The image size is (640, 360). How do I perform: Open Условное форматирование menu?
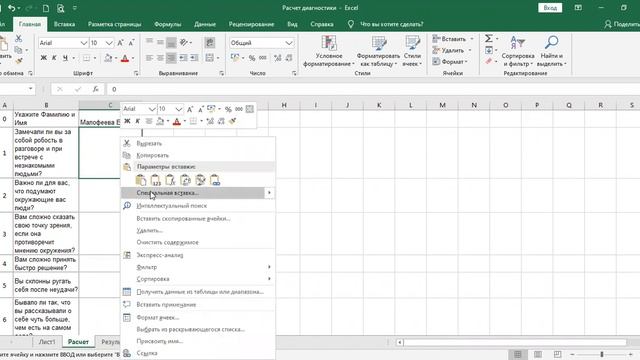click(x=329, y=51)
